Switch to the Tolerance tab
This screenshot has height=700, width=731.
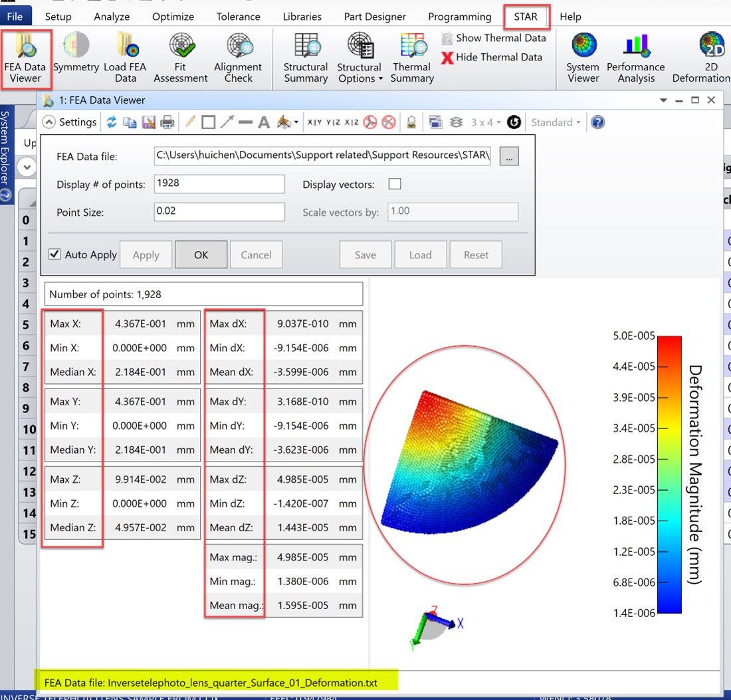(238, 17)
